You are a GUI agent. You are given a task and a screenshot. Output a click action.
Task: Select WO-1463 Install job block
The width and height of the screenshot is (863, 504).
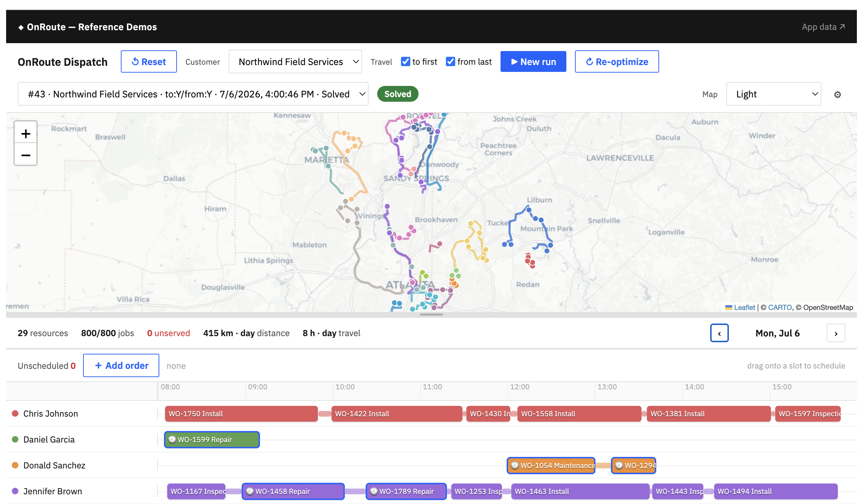(580, 491)
